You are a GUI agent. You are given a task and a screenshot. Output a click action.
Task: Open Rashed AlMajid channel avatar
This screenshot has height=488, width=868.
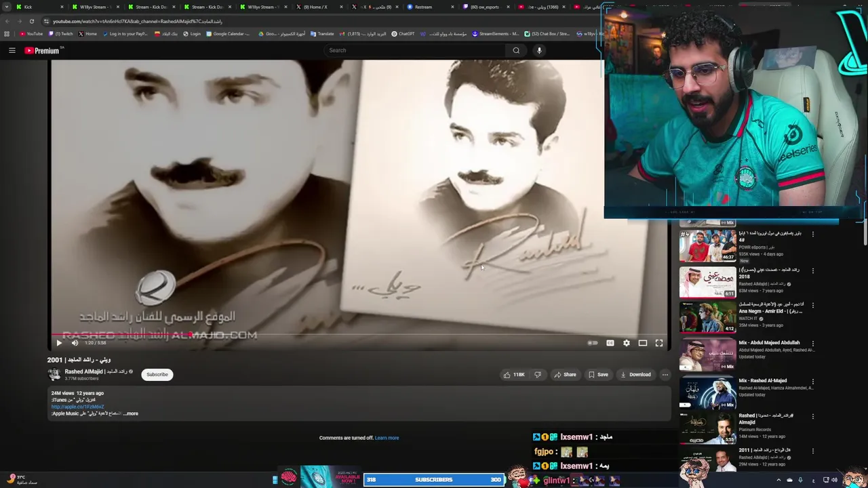click(x=54, y=374)
